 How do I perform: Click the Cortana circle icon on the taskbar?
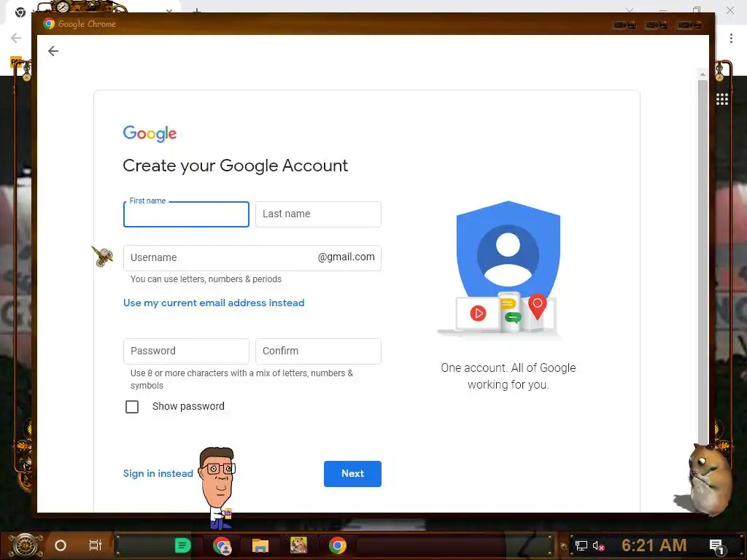61,545
